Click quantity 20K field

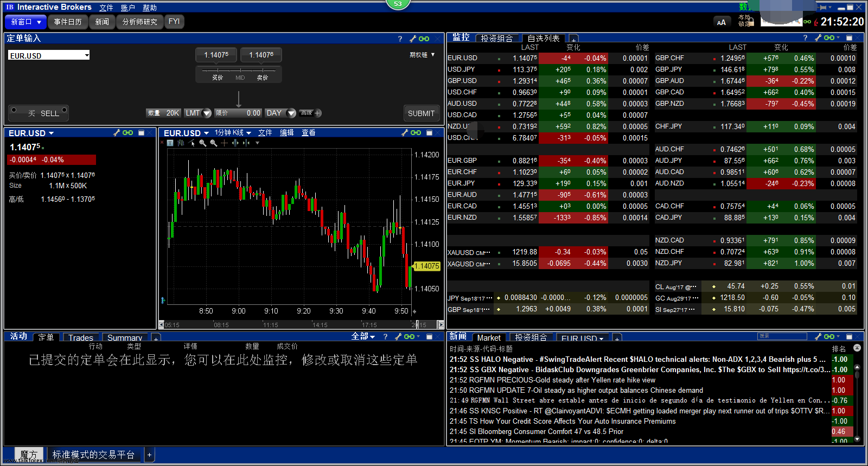coord(163,113)
